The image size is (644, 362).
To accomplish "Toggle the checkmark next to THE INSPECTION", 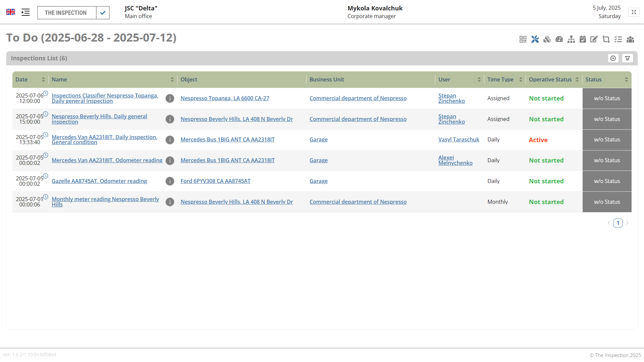I will (103, 13).
